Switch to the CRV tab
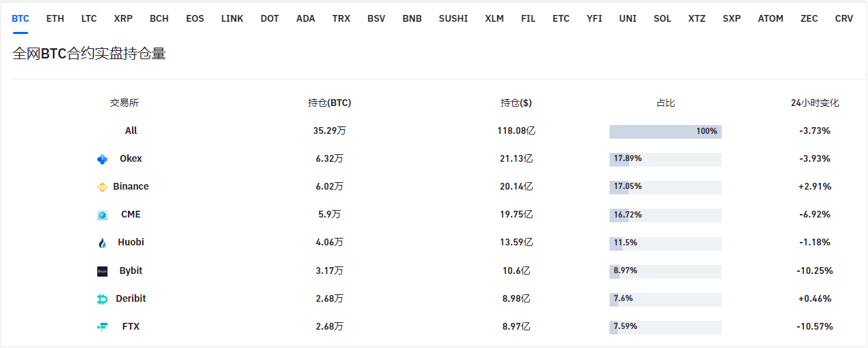Screen dimensions: 868x348 click(x=844, y=18)
